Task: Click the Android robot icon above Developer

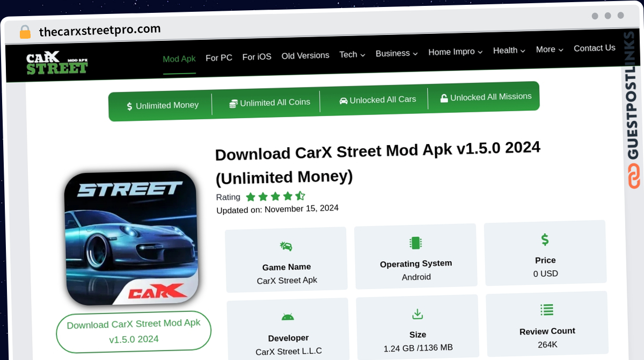Action: [288, 317]
